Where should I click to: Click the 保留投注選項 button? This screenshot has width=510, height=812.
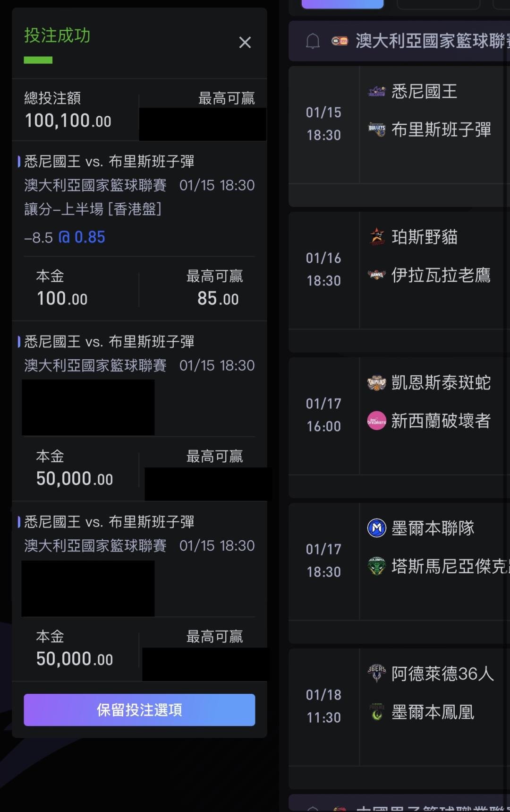tap(139, 709)
